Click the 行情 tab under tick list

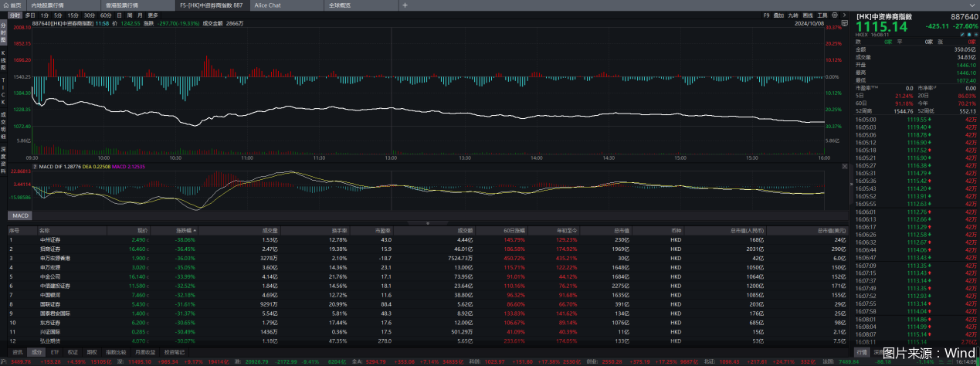tap(863, 351)
